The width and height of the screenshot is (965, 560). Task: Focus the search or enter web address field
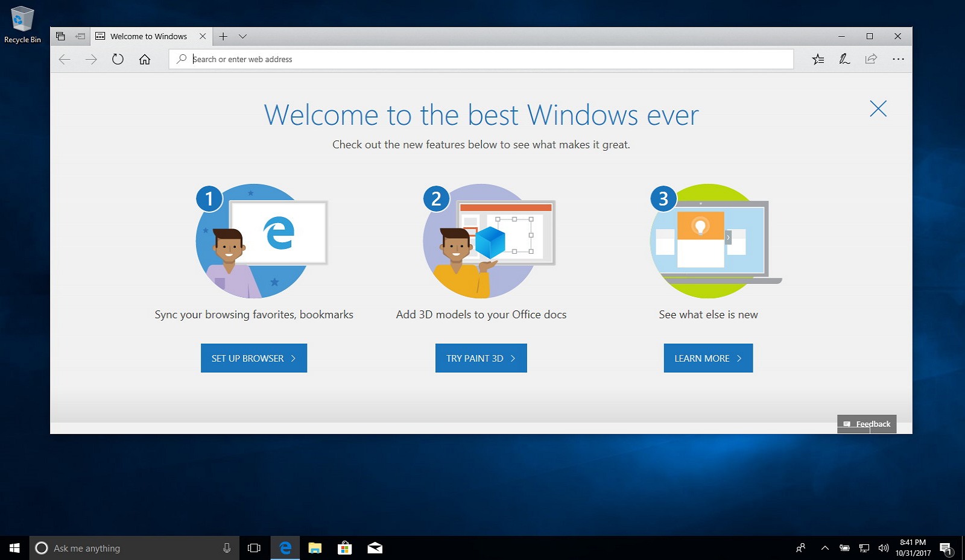pos(481,59)
